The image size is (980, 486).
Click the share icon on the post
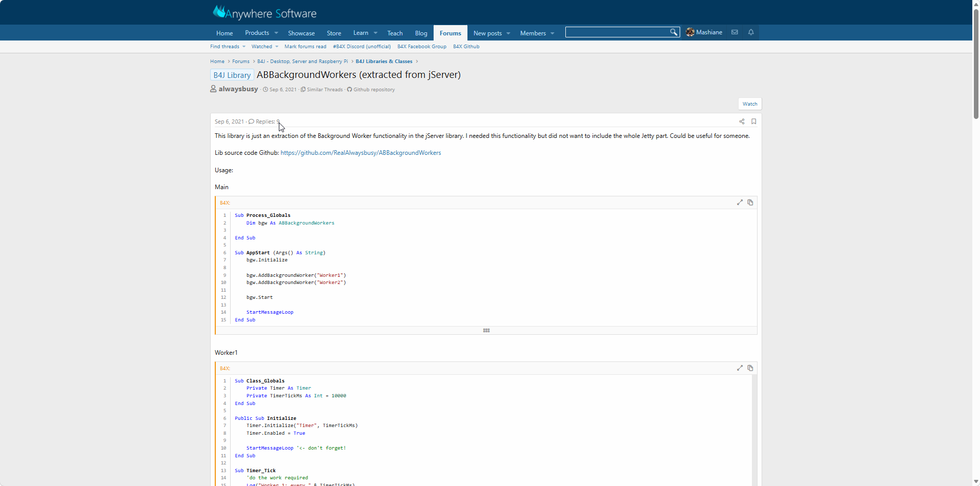pos(742,121)
